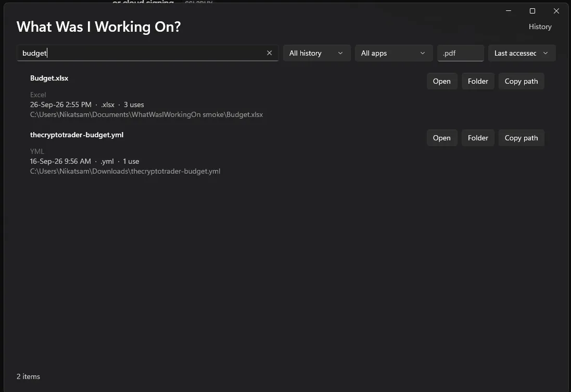The image size is (571, 392).
Task: Copy path of thecryptotrader-budget.yml
Action: pyautogui.click(x=521, y=138)
